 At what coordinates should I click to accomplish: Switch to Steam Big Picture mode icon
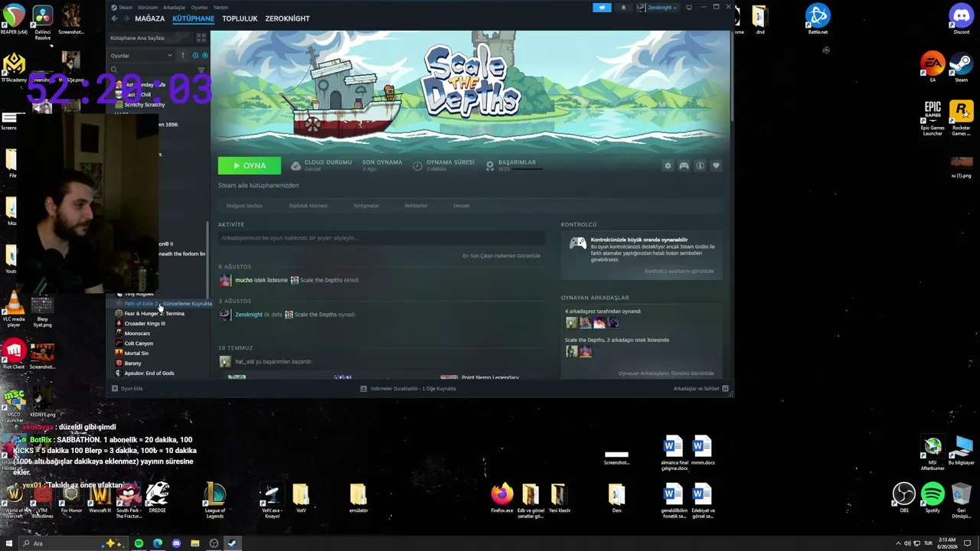pos(689,8)
